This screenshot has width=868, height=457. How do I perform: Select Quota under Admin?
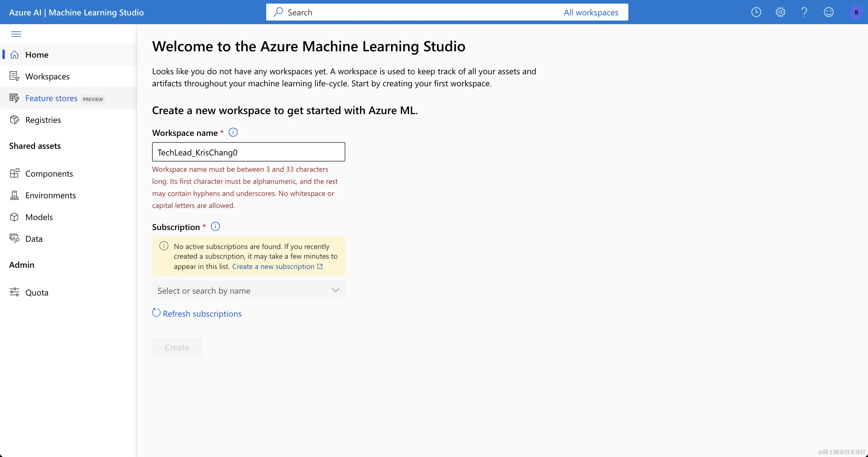click(37, 292)
